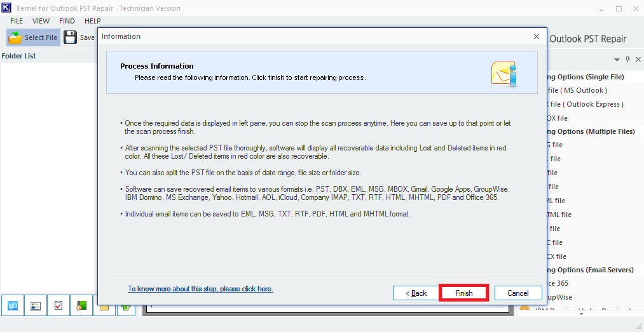Screen dimensions: 644x332
Task: Open the FILE menu
Action: tap(17, 21)
